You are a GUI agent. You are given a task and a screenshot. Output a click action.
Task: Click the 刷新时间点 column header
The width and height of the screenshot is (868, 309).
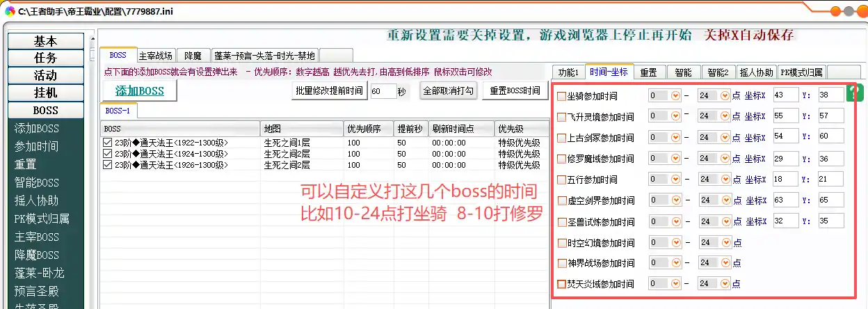(460, 129)
